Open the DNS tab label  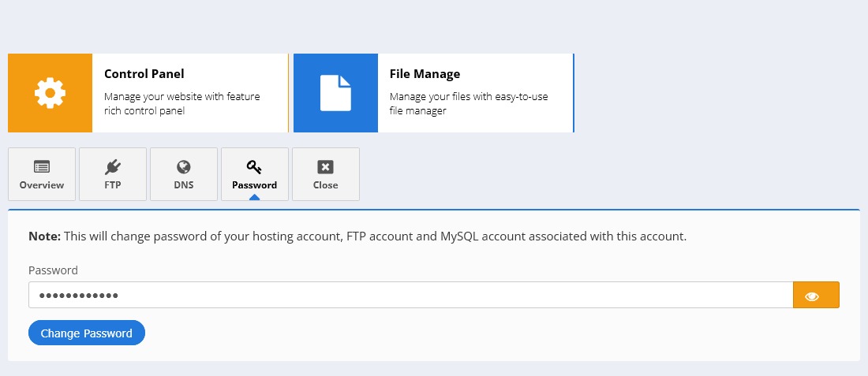[184, 185]
